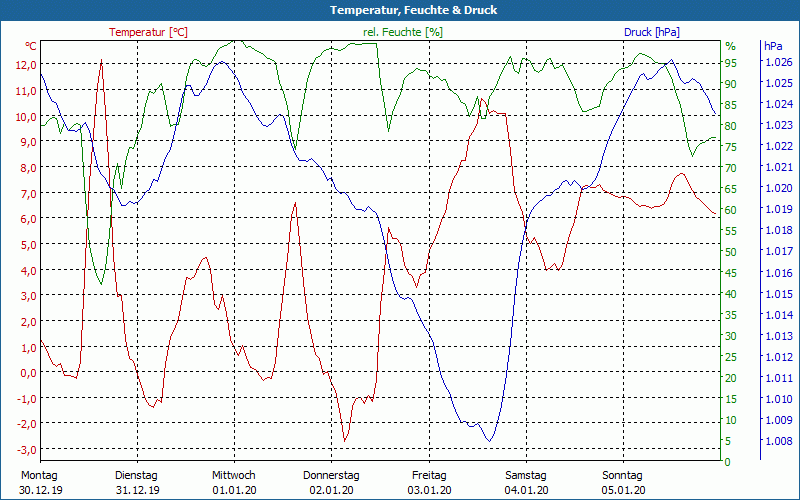The height and width of the screenshot is (500, 800).
Task: Click the '1.015' pressure axis value
Action: click(779, 294)
